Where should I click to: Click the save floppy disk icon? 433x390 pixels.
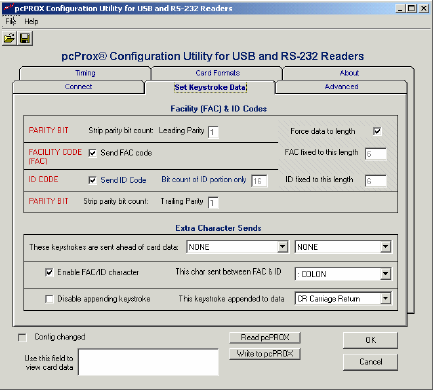coord(25,38)
